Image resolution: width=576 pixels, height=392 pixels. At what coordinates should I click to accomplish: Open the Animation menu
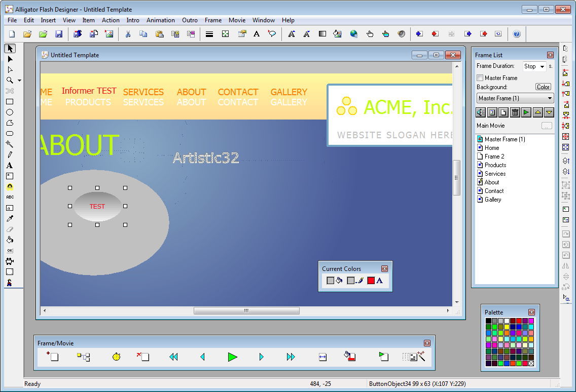pyautogui.click(x=160, y=20)
